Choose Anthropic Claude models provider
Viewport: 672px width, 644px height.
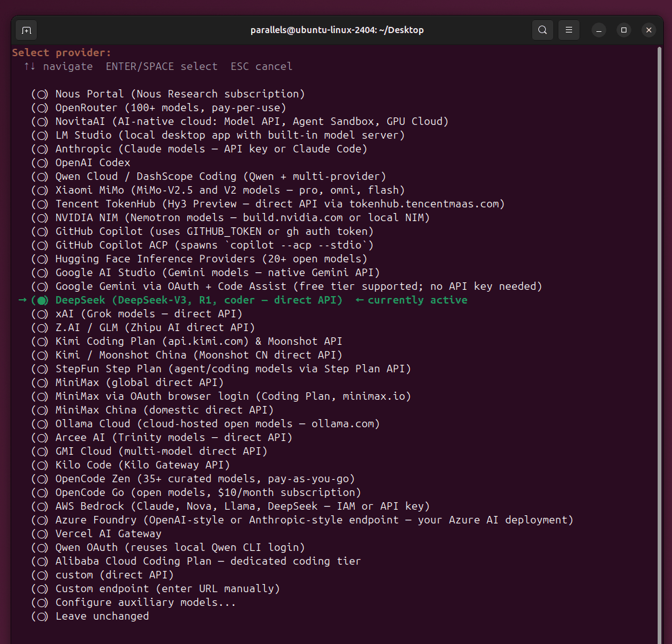click(199, 149)
